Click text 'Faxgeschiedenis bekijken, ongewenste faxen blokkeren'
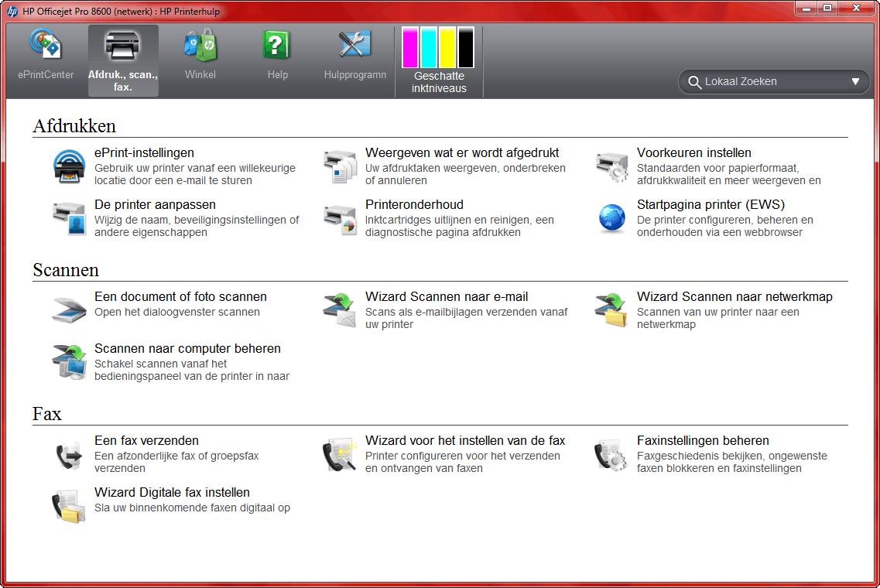Viewport: 880px width, 588px height. pos(732,462)
